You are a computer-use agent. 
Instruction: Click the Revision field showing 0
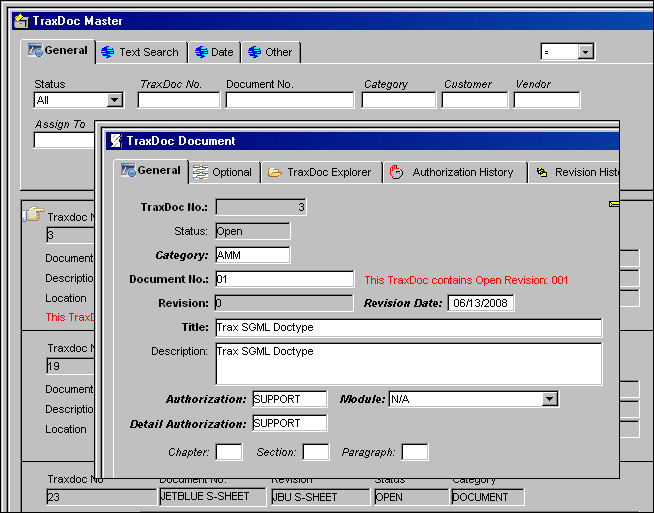[x=284, y=303]
